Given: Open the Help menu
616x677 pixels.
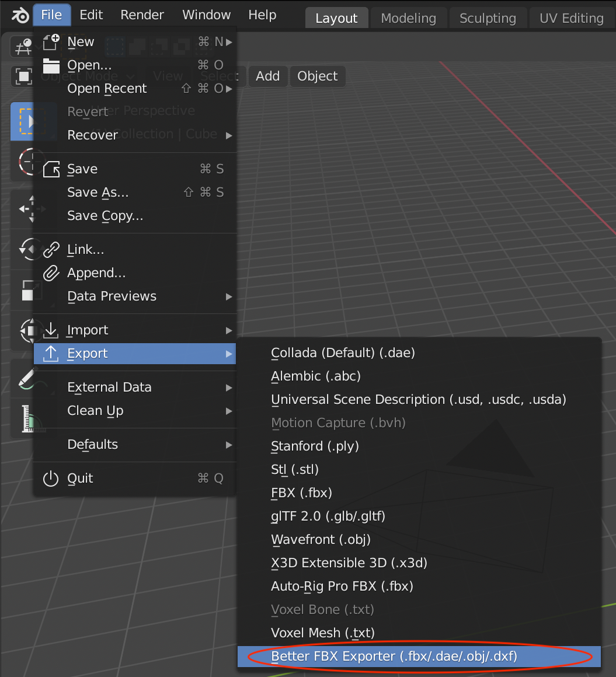Looking at the screenshot, I should point(262,15).
